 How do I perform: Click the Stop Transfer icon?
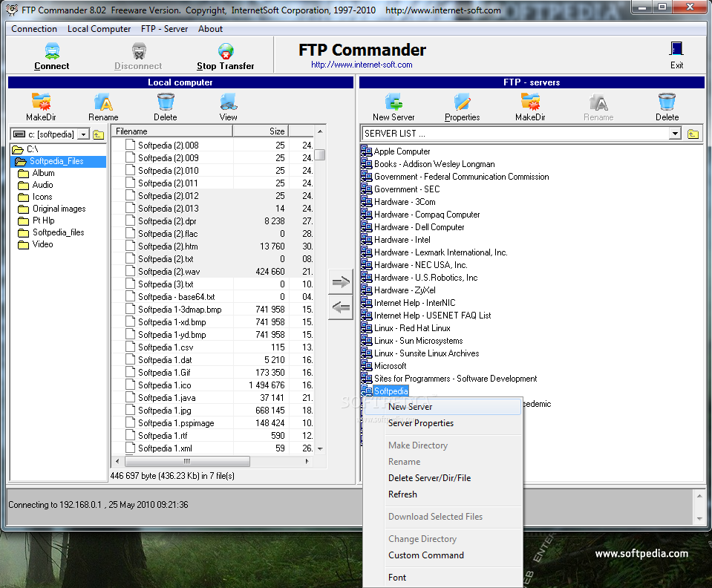point(226,50)
